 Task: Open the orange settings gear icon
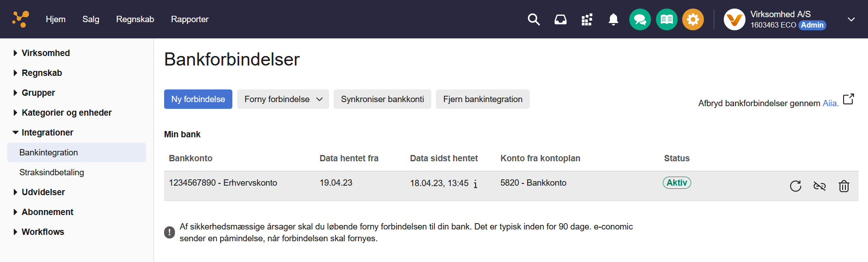[693, 19]
